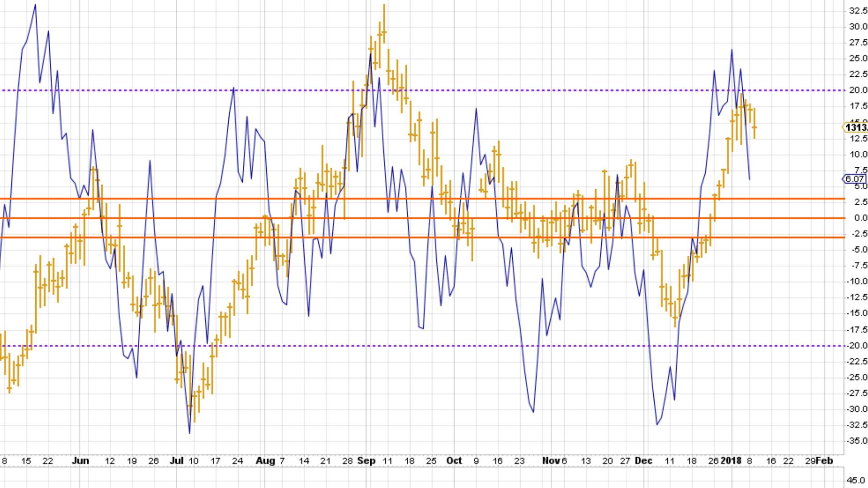Click the -35.0 axis label
Image resolution: width=868 pixels, height=488 pixels.
(857, 441)
